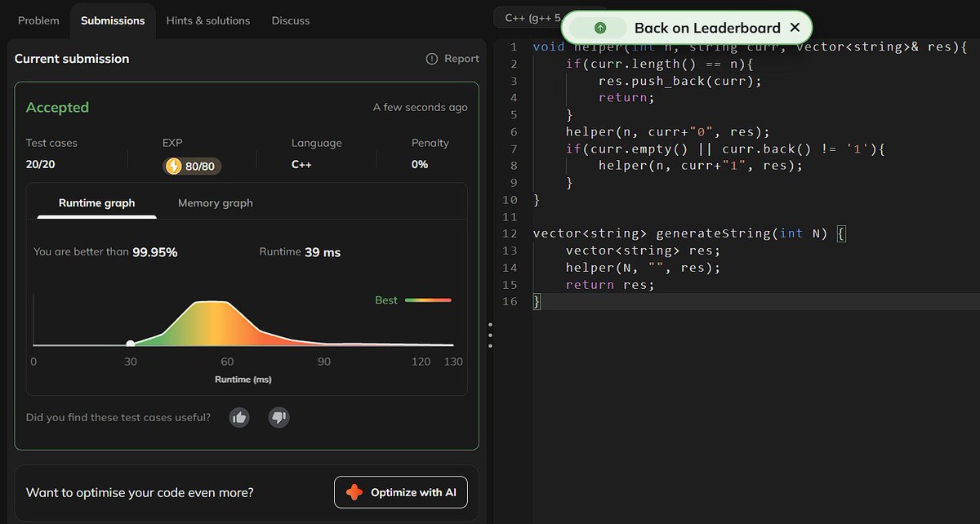Switch to the Memory graph tab
980x524 pixels.
(216, 202)
